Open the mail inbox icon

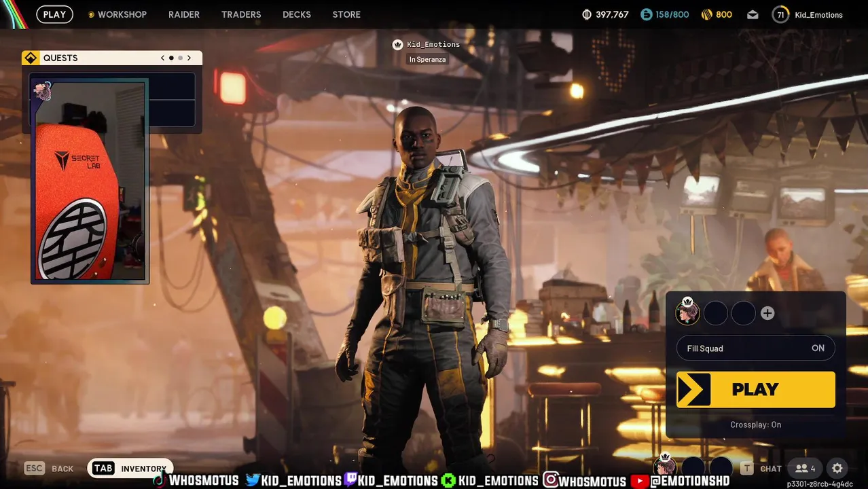(x=753, y=14)
